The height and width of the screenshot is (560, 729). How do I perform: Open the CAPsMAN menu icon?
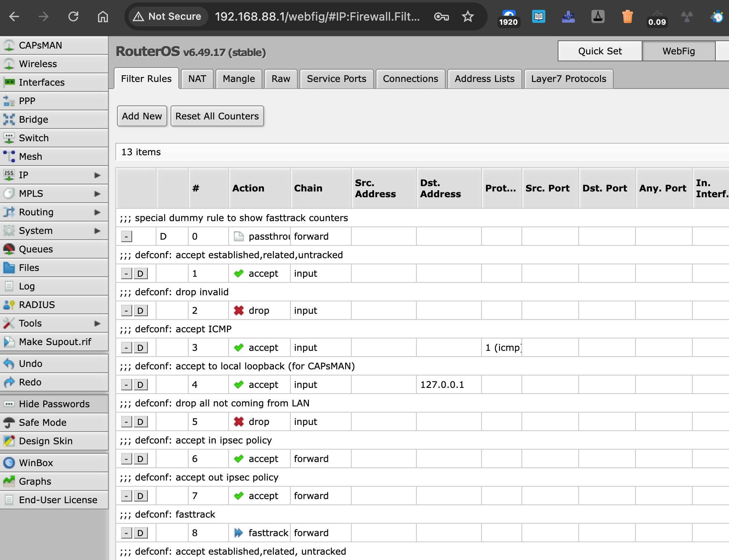(x=9, y=45)
